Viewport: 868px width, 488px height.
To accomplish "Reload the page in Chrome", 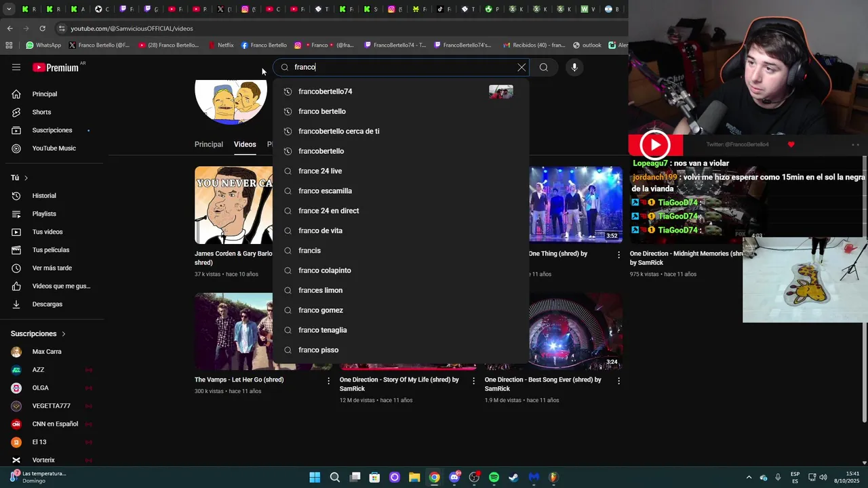I will pos(43,28).
